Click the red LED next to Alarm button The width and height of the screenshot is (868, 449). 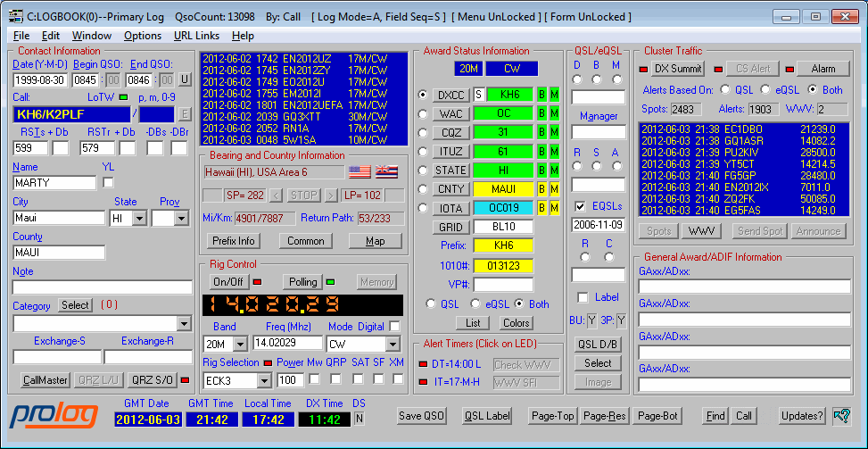pos(789,70)
